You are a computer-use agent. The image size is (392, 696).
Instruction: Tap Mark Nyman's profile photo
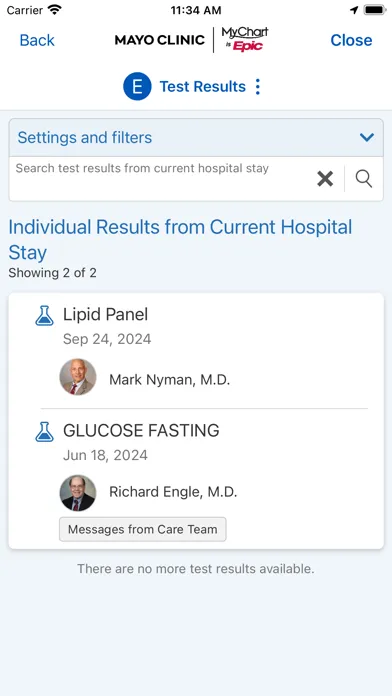tap(78, 377)
